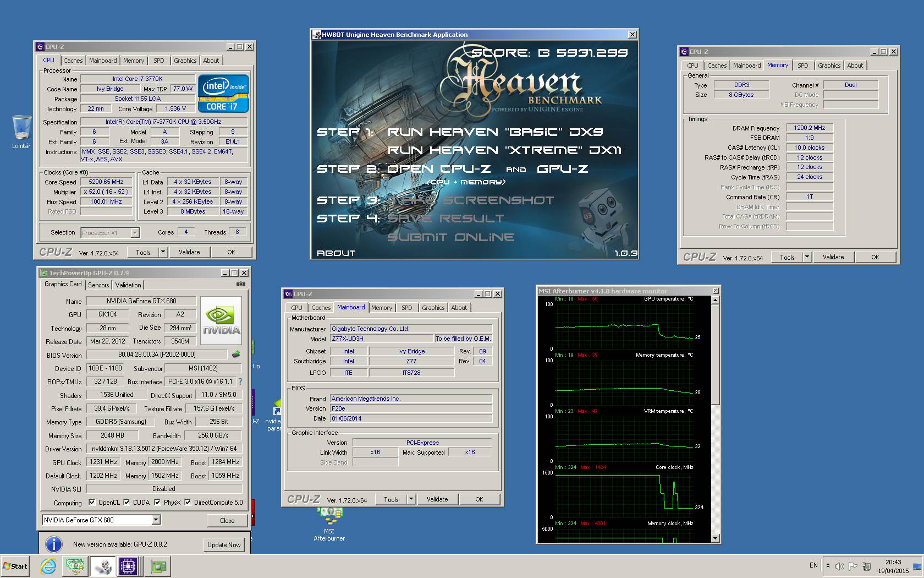Select CPU tab in Memory CPU-Z window
This screenshot has height=578, width=924.
(692, 66)
